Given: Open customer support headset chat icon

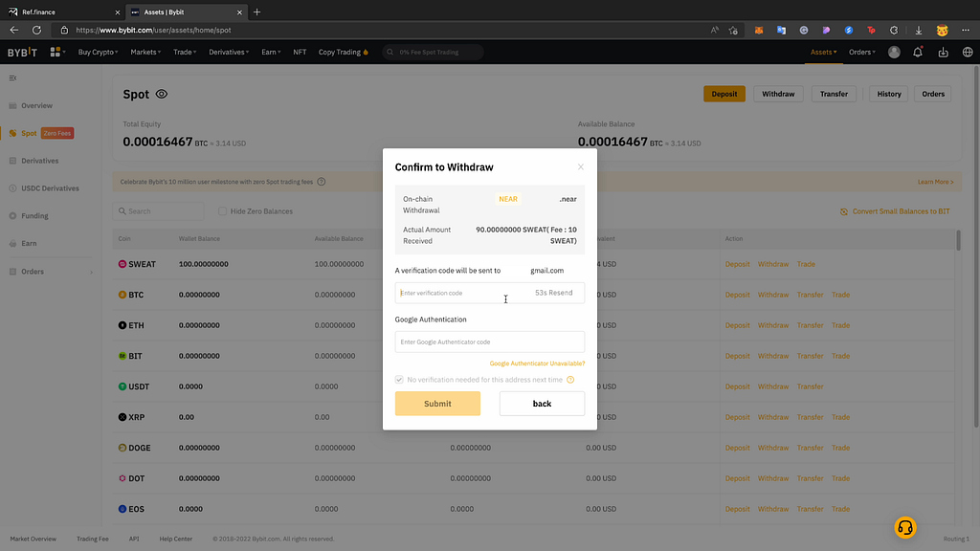Looking at the screenshot, I should point(905,528).
